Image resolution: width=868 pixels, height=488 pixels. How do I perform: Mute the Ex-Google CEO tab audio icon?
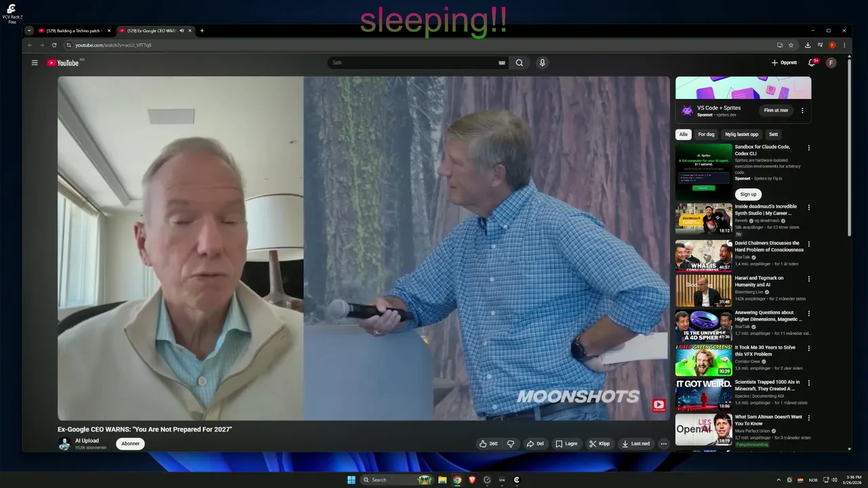pyautogui.click(x=181, y=30)
